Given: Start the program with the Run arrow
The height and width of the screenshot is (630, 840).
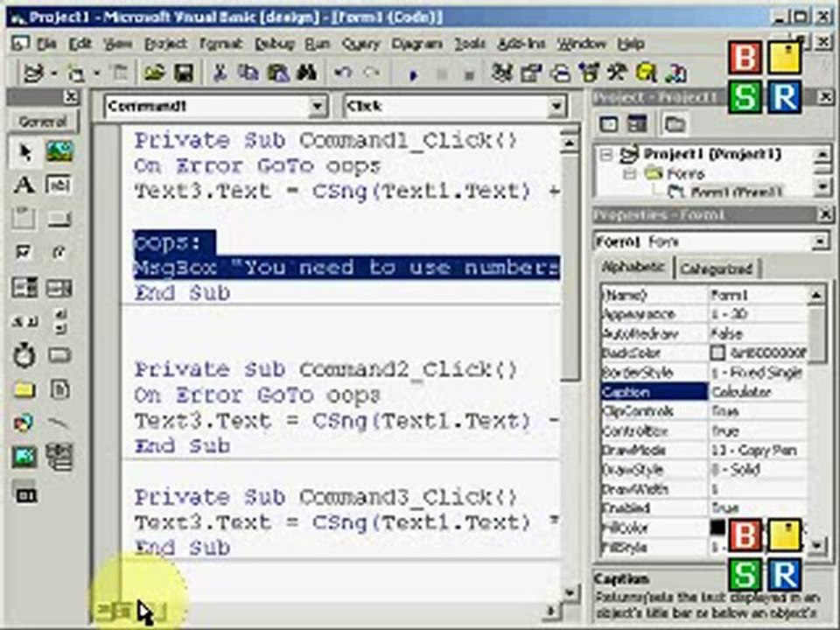Looking at the screenshot, I should point(413,75).
